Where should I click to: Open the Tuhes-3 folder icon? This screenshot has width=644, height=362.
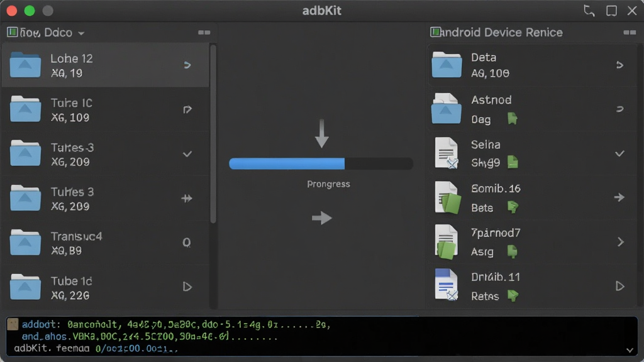[x=25, y=153]
